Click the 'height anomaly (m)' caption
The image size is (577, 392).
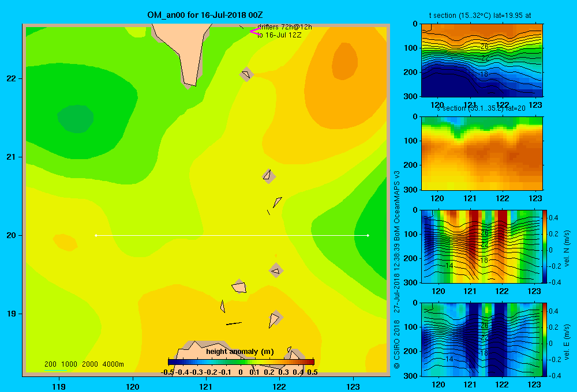click(240, 352)
